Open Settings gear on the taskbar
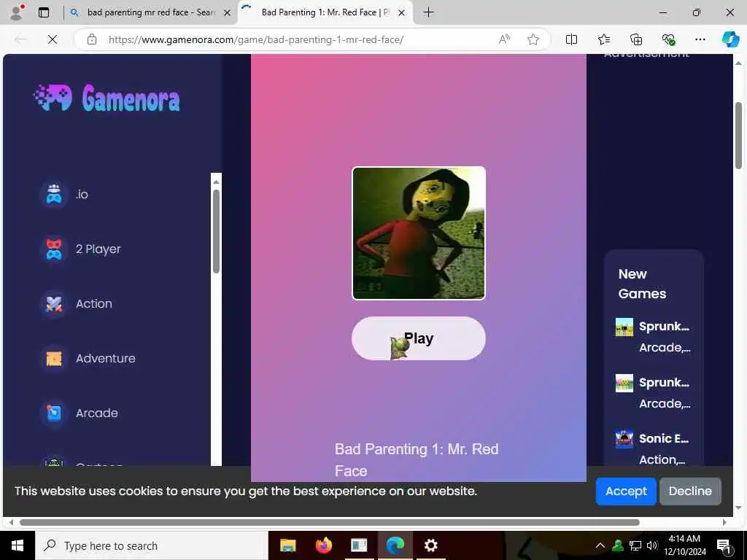Screen dimensions: 747x560 [x=430, y=545]
